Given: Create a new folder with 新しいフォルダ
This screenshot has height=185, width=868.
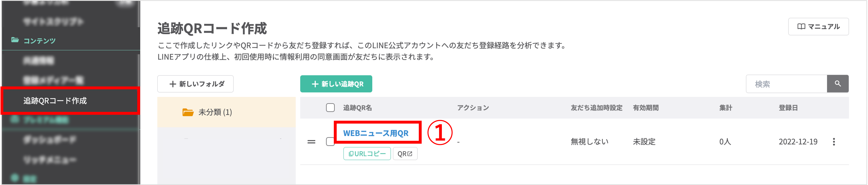Looking at the screenshot, I should [x=195, y=84].
